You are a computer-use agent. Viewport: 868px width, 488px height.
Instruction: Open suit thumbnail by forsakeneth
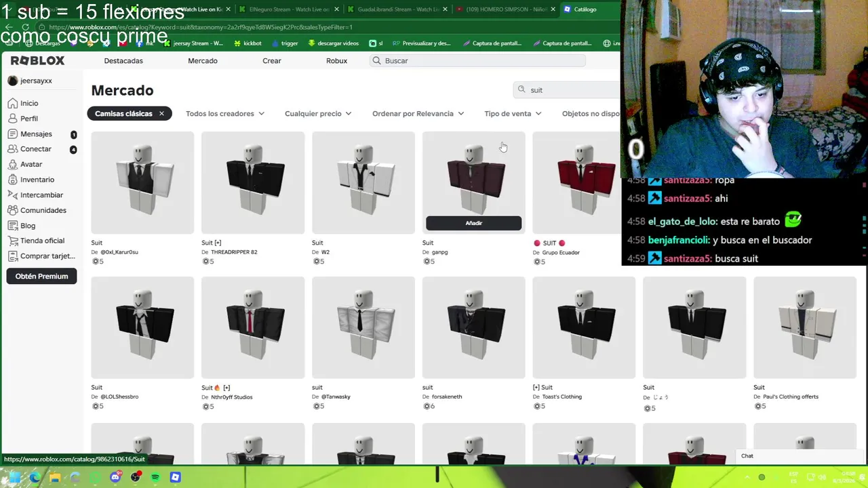pyautogui.click(x=473, y=327)
